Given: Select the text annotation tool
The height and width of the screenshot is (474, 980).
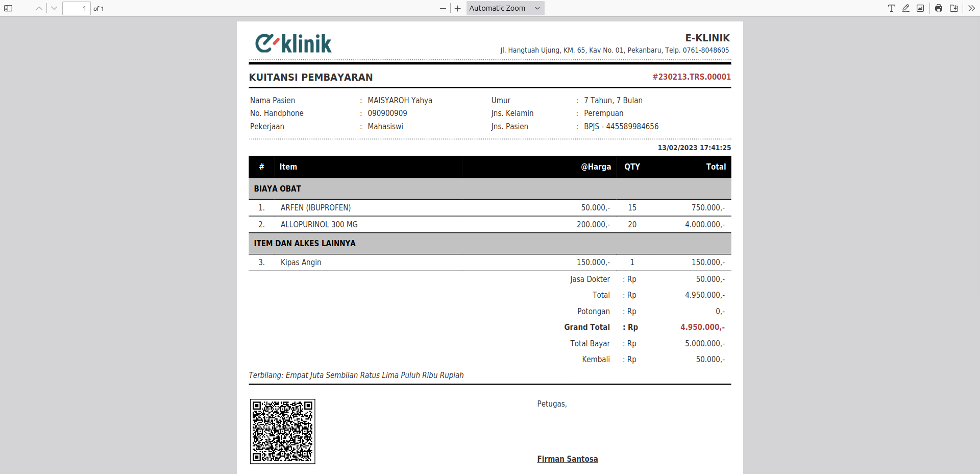Looking at the screenshot, I should pos(892,8).
